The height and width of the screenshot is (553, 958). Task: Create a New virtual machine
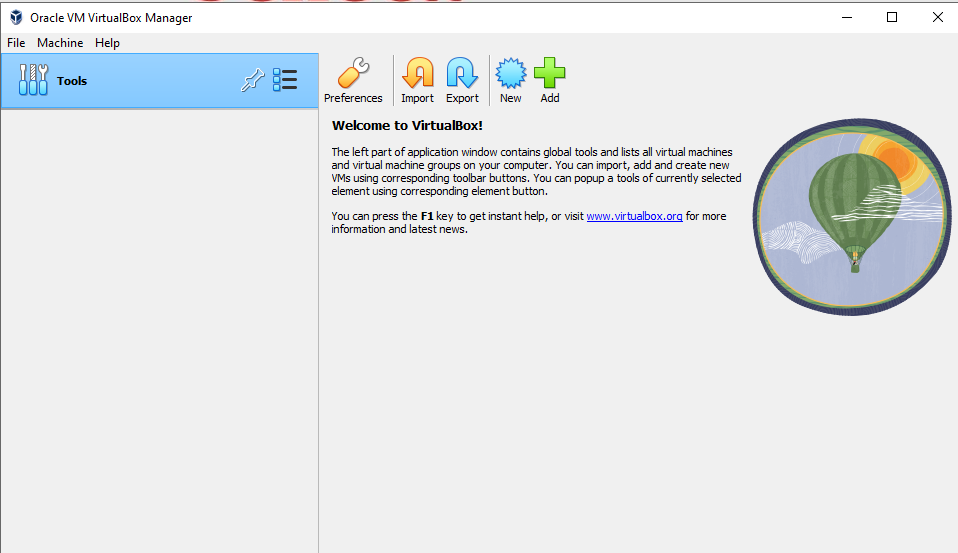click(510, 74)
